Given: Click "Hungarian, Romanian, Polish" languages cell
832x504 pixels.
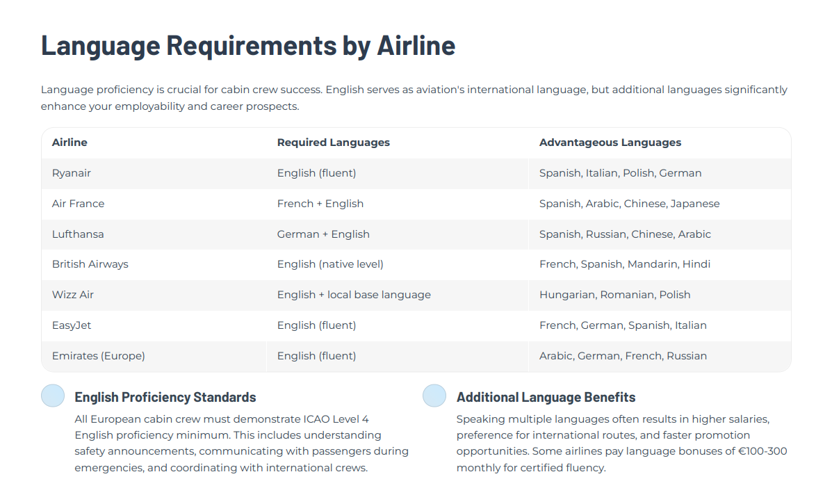Looking at the screenshot, I should pos(615,295).
